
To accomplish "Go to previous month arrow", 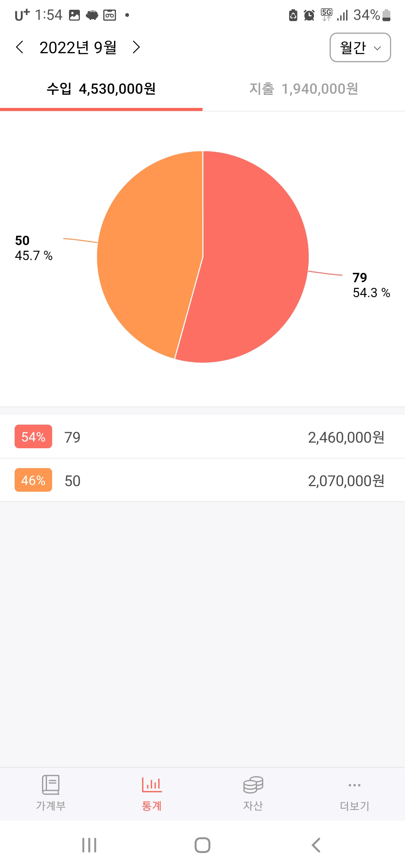I will (x=20, y=47).
